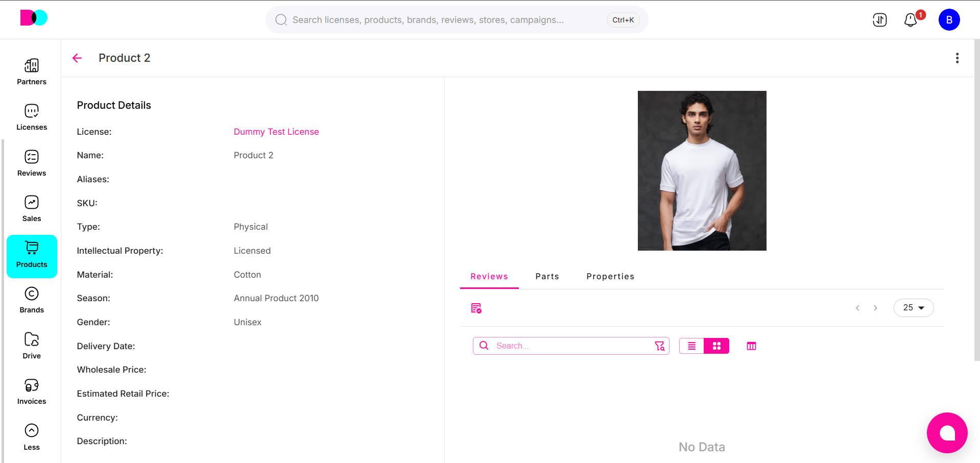Viewport: 980px width, 463px height.
Task: Click the notifications bell icon
Action: point(910,20)
